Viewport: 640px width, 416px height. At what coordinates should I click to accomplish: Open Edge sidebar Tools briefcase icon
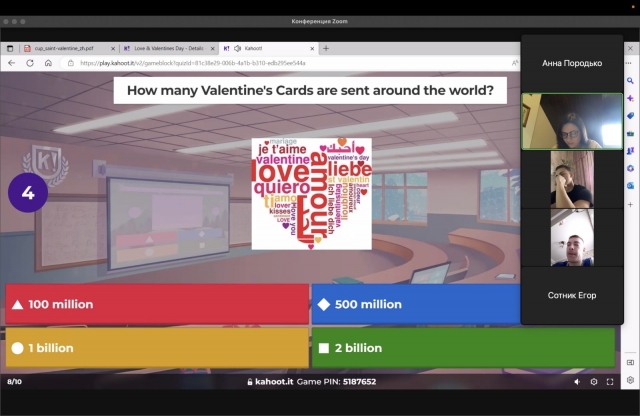pyautogui.click(x=630, y=133)
